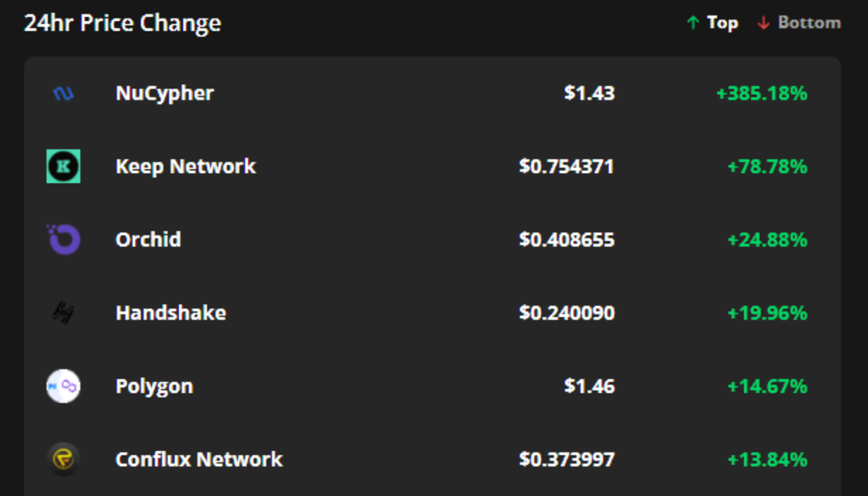The width and height of the screenshot is (868, 496).
Task: Click NuCypher's +385.18% price change
Action: (x=761, y=93)
